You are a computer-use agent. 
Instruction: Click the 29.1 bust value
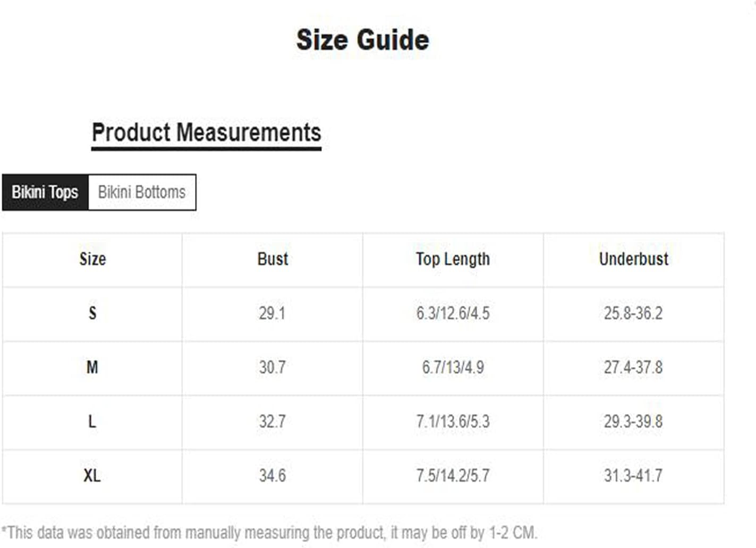(x=272, y=313)
